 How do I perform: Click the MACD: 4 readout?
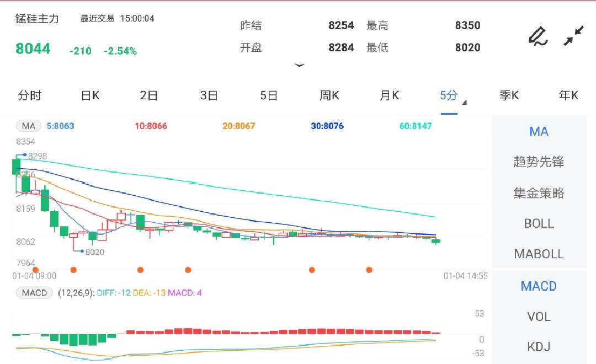185,293
